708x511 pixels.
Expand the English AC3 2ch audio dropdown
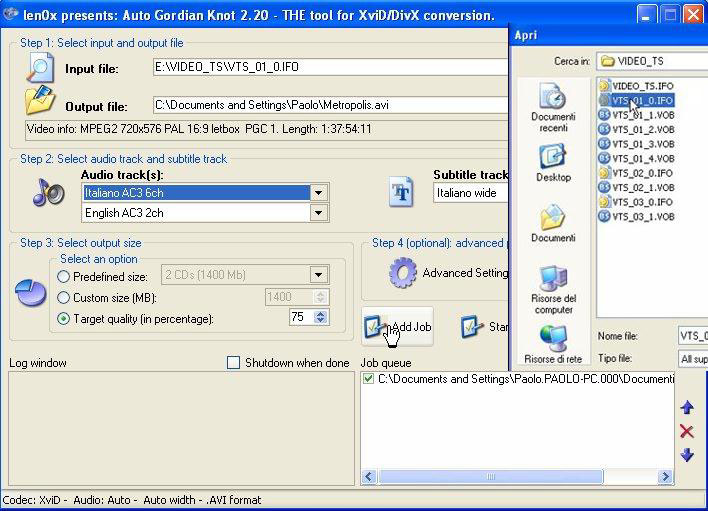[x=318, y=213]
